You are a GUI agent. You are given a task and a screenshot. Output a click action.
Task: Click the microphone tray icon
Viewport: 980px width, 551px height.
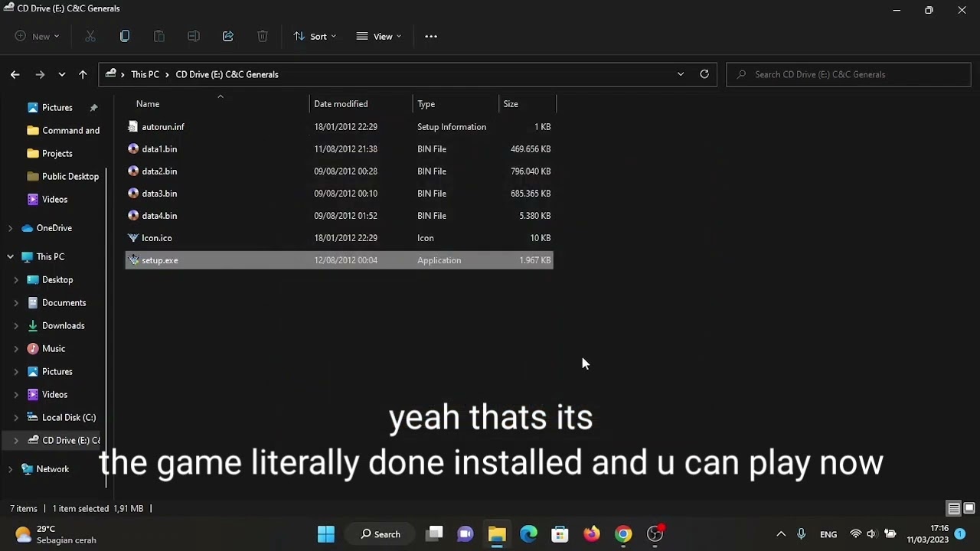click(x=801, y=534)
